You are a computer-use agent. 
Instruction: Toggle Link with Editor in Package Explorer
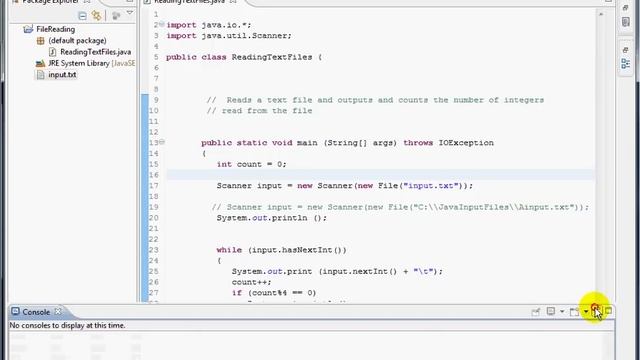[x=96, y=16]
